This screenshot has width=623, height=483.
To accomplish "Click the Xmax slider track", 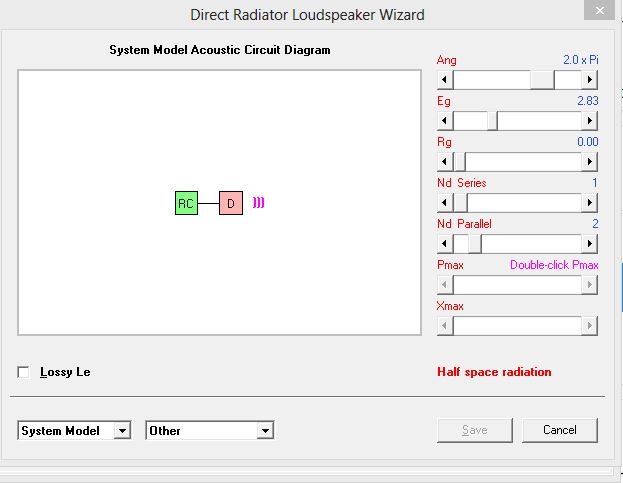I will pos(517,326).
